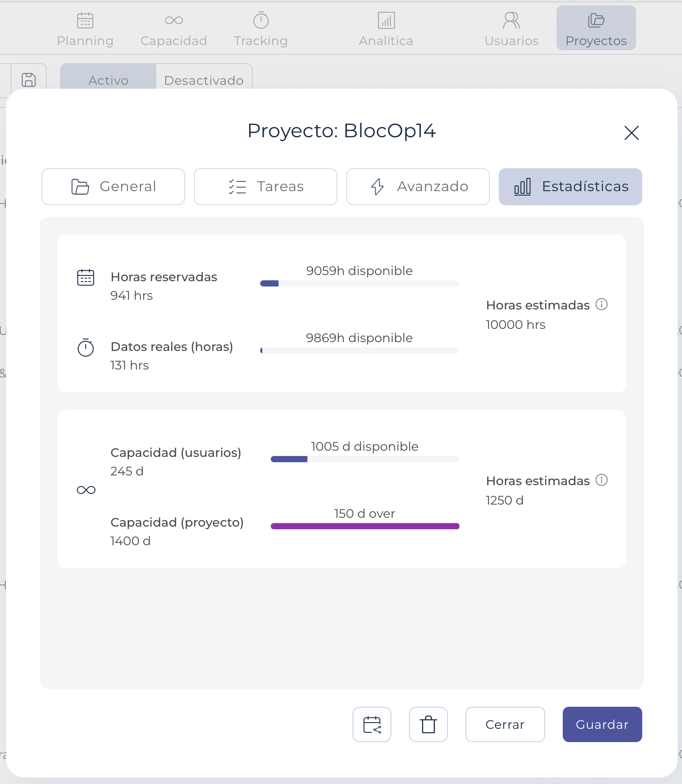682x784 pixels.
Task: Close the BlocOp14 project dialog
Action: click(632, 132)
